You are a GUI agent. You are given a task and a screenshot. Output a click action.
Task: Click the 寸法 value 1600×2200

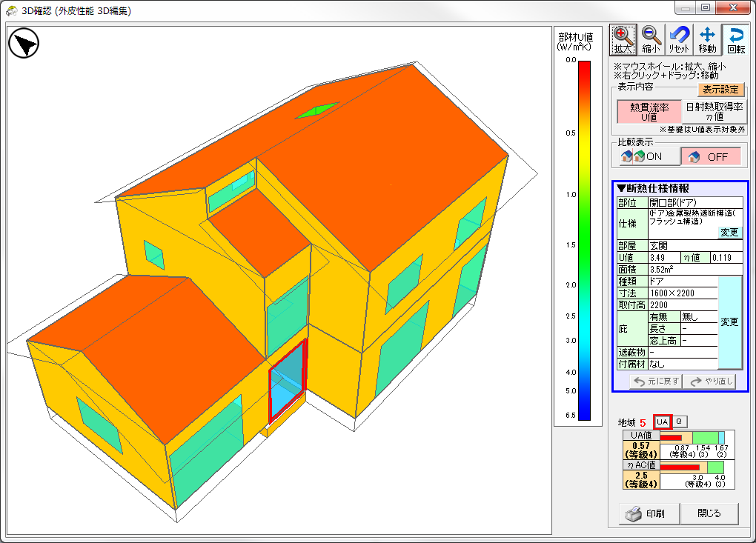(x=683, y=293)
